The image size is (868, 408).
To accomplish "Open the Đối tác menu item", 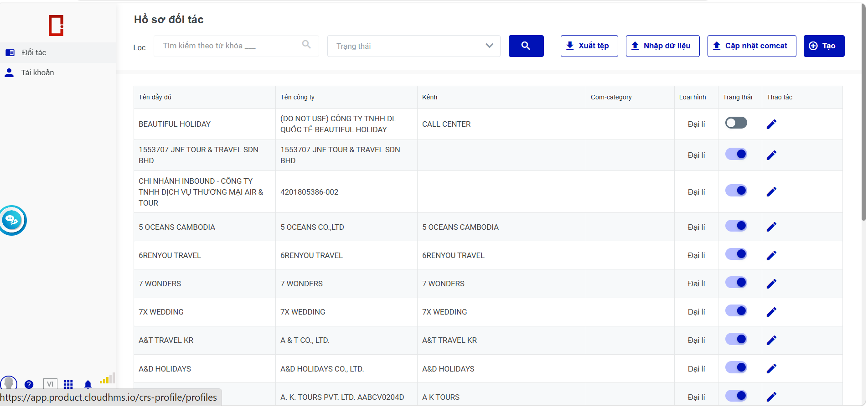I will pos(58,52).
